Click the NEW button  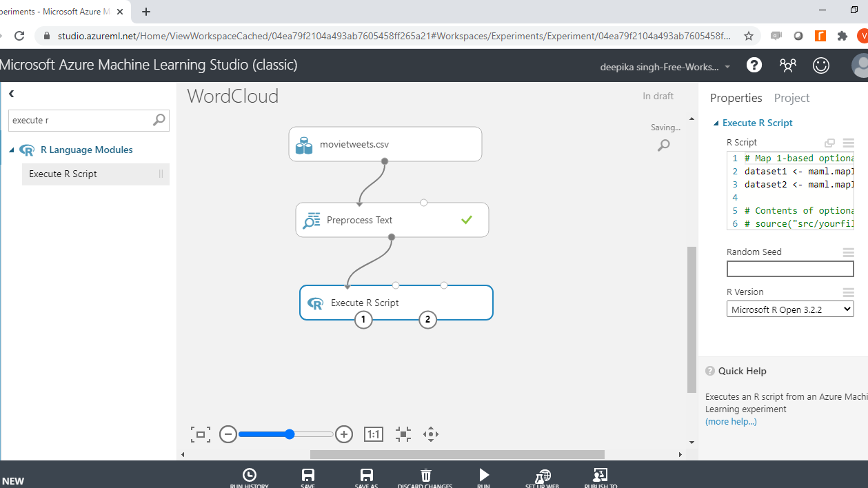(x=12, y=481)
